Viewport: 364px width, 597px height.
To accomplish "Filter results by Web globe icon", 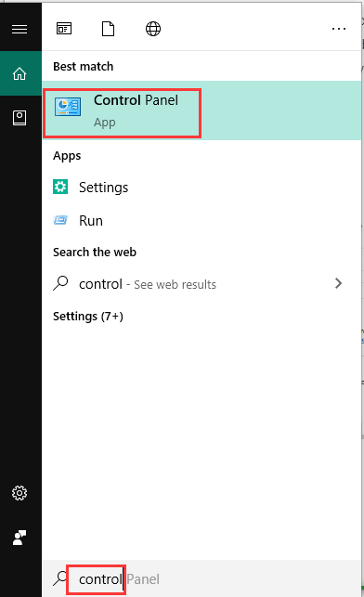I will (x=153, y=29).
